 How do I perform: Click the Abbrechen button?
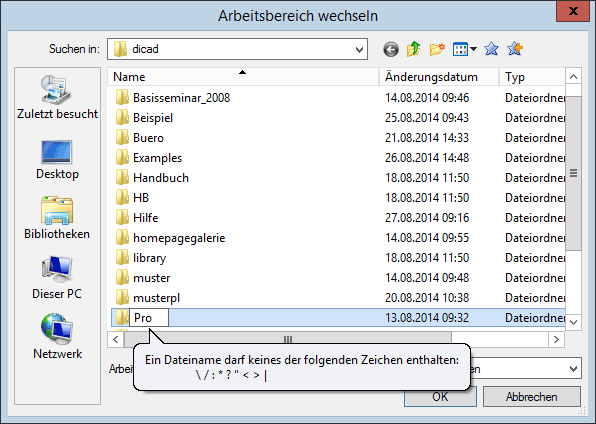(531, 397)
